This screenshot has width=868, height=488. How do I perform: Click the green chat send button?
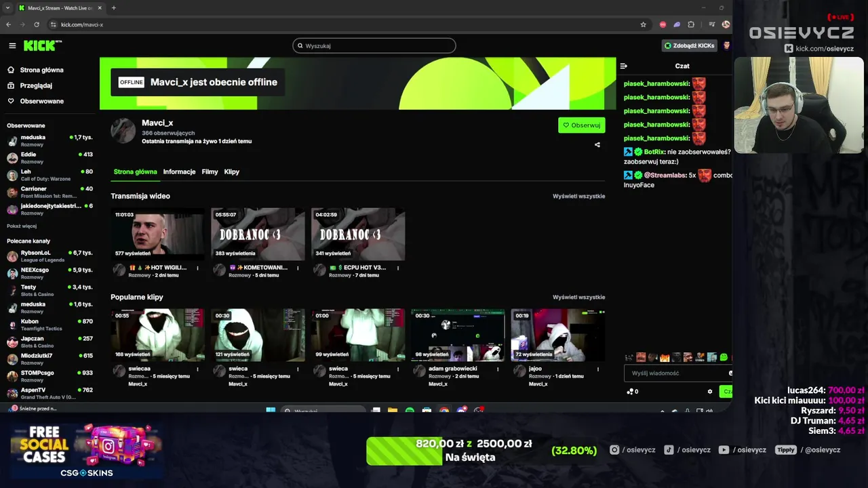point(726,391)
